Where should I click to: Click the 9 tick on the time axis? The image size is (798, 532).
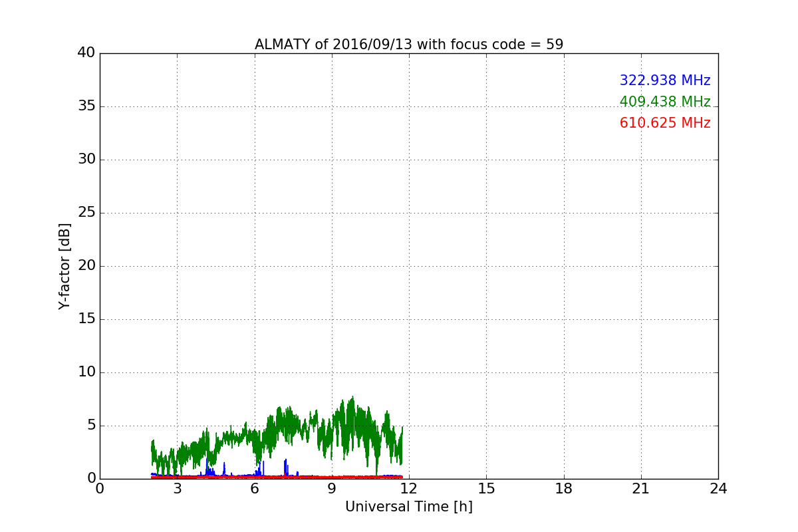(332, 489)
